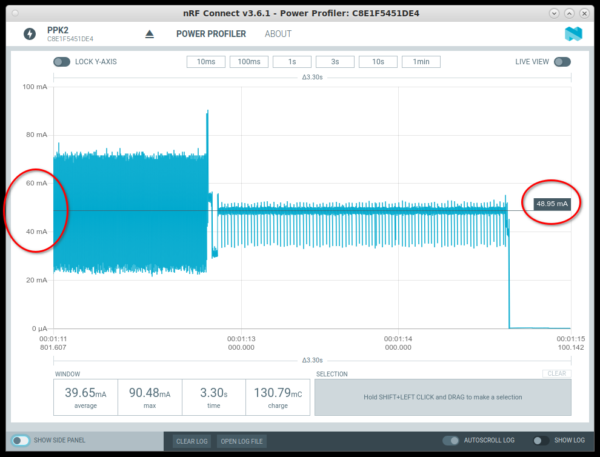Set time window to 10ms
This screenshot has width=600, height=457.
(205, 62)
